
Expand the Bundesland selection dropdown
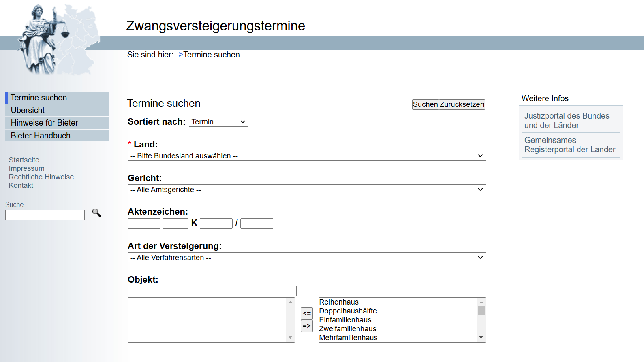306,156
